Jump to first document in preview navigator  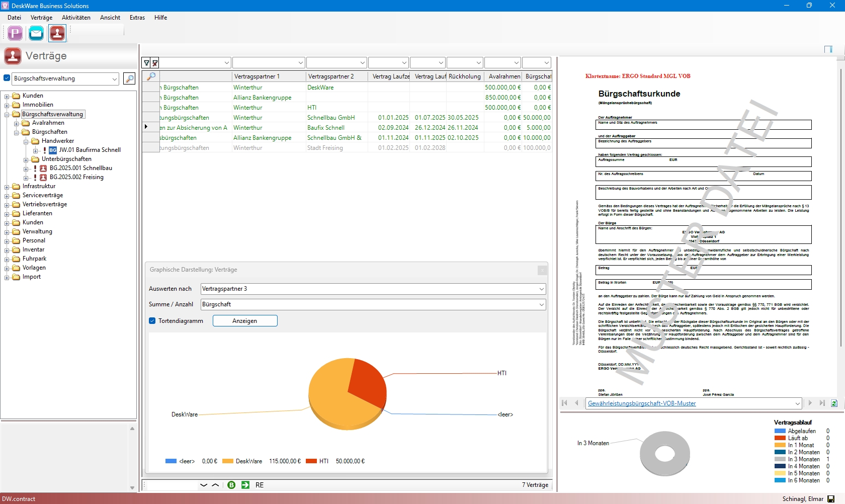pyautogui.click(x=564, y=403)
